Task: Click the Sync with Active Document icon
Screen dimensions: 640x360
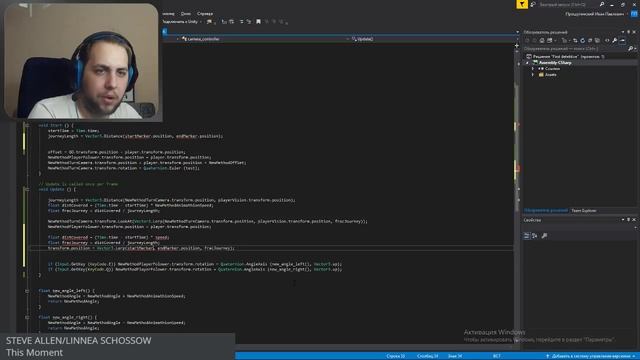Action: (x=576, y=40)
